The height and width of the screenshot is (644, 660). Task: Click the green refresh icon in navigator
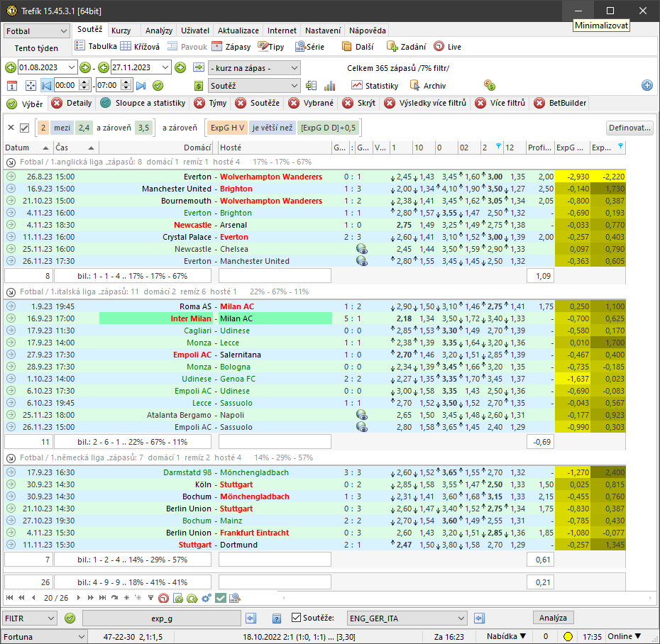(192, 598)
